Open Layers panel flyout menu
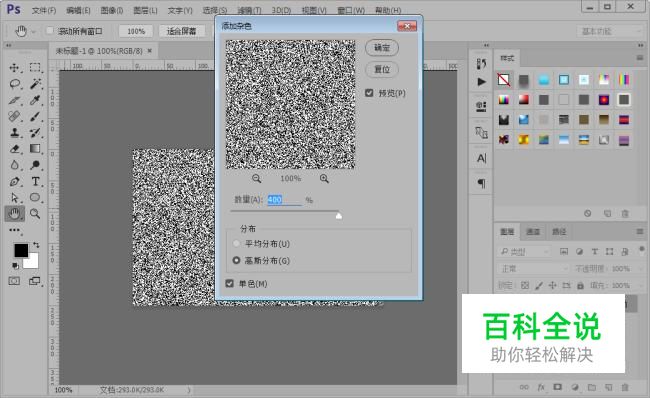The height and width of the screenshot is (398, 650). coord(640,231)
